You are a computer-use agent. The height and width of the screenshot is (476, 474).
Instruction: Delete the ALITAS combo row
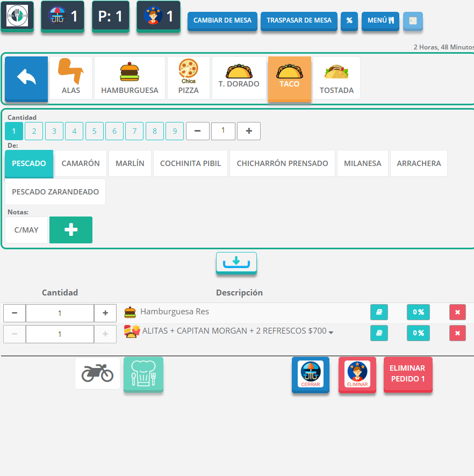tap(457, 333)
